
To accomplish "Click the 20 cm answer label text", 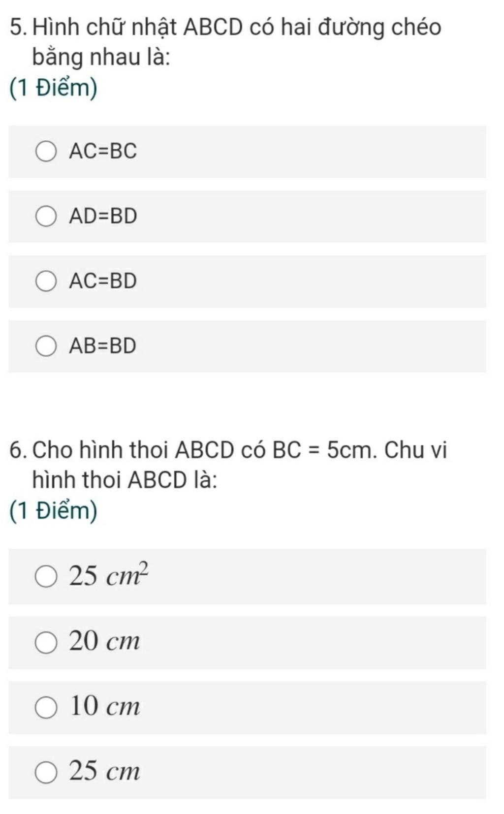I will [105, 641].
